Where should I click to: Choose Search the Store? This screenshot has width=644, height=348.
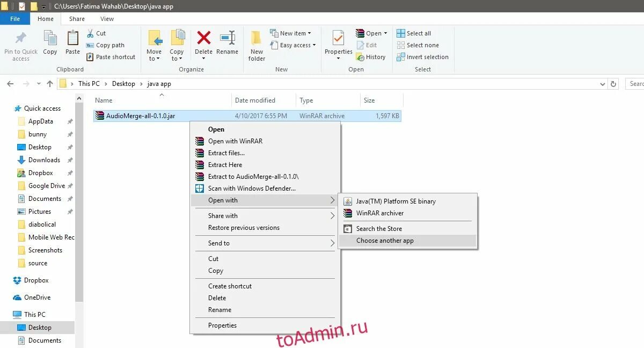(x=408, y=229)
